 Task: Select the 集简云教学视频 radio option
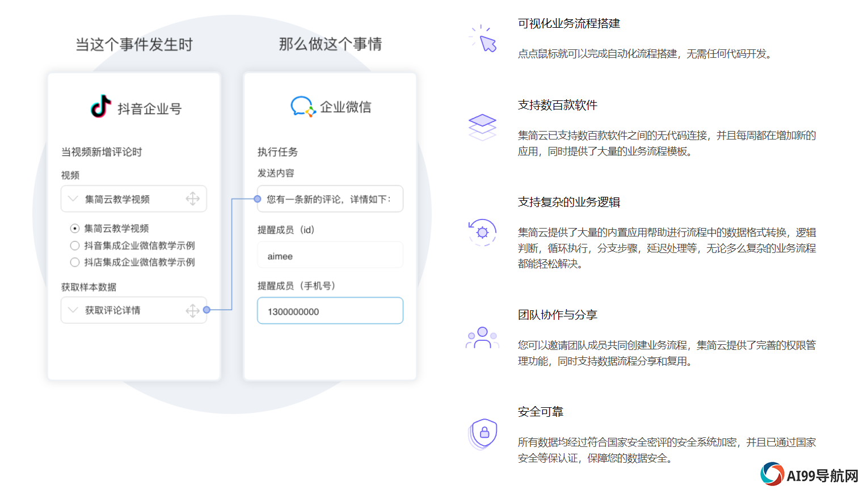pos(75,229)
